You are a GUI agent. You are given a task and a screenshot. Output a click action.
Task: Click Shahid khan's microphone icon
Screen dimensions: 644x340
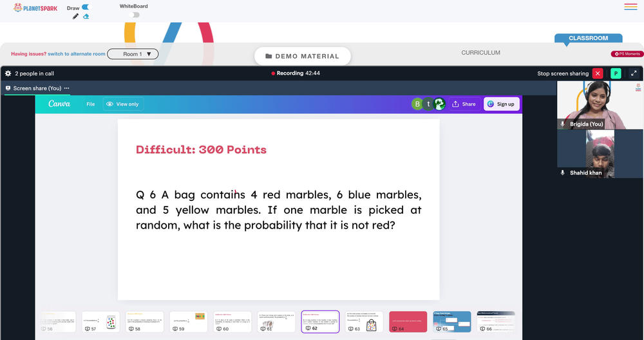pos(563,173)
